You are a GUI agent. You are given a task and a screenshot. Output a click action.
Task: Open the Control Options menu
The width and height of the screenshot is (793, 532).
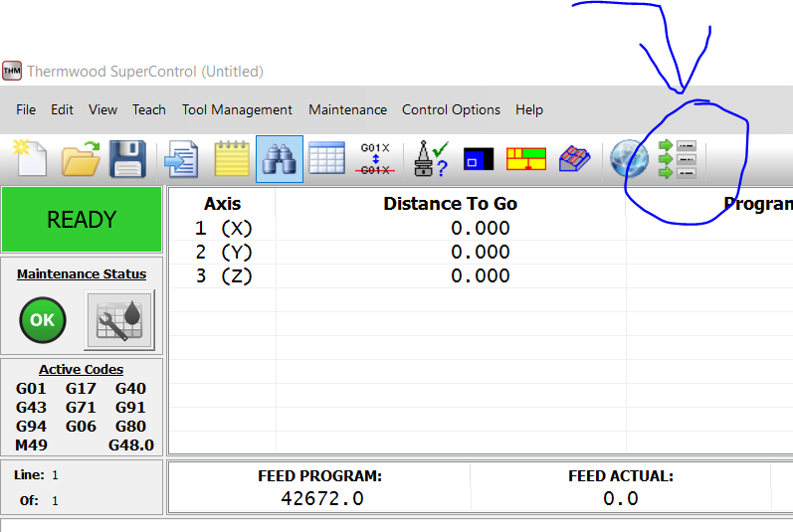[451, 109]
